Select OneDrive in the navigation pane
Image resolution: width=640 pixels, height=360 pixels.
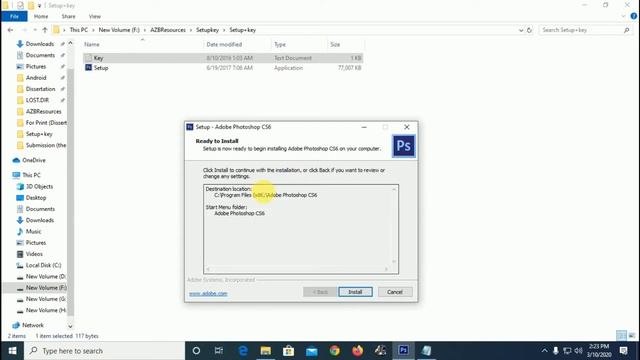34,160
